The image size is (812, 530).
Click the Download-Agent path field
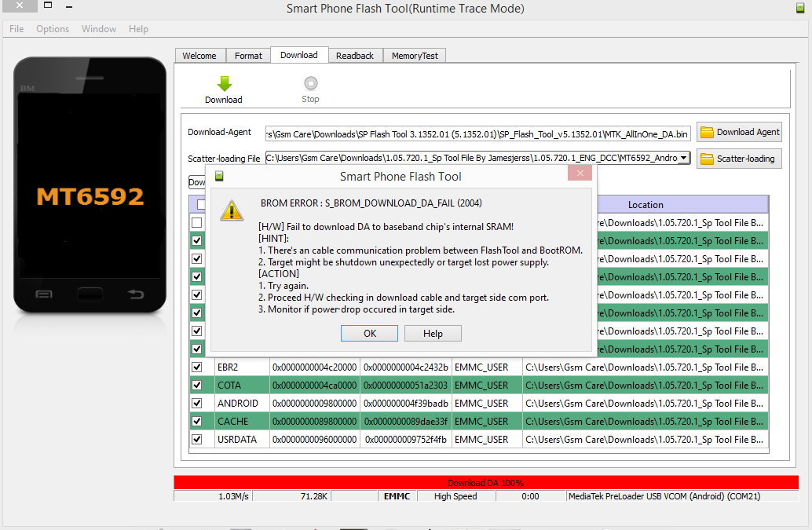tap(477, 134)
